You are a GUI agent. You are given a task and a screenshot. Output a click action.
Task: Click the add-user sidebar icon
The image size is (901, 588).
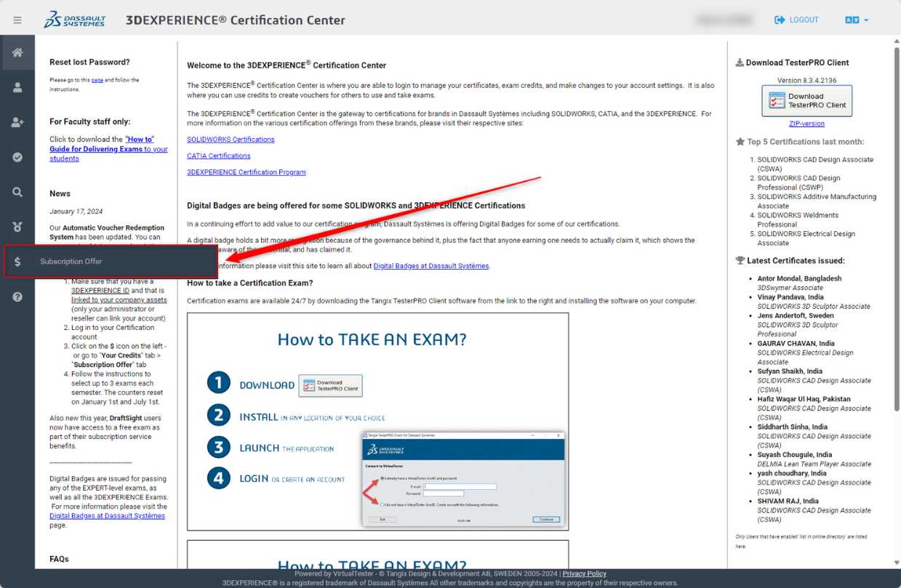(17, 122)
